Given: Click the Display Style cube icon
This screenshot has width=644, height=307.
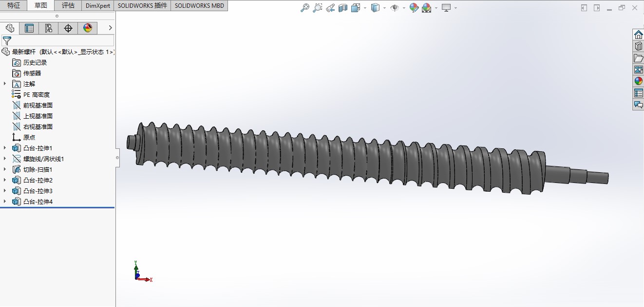Looking at the screenshot, I should pos(375,8).
